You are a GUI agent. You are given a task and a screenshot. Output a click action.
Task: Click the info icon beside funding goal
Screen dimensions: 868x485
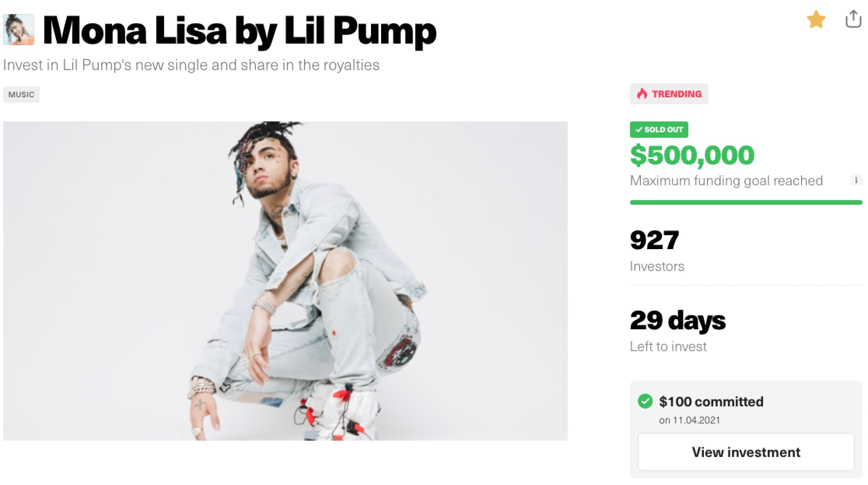[x=856, y=180]
